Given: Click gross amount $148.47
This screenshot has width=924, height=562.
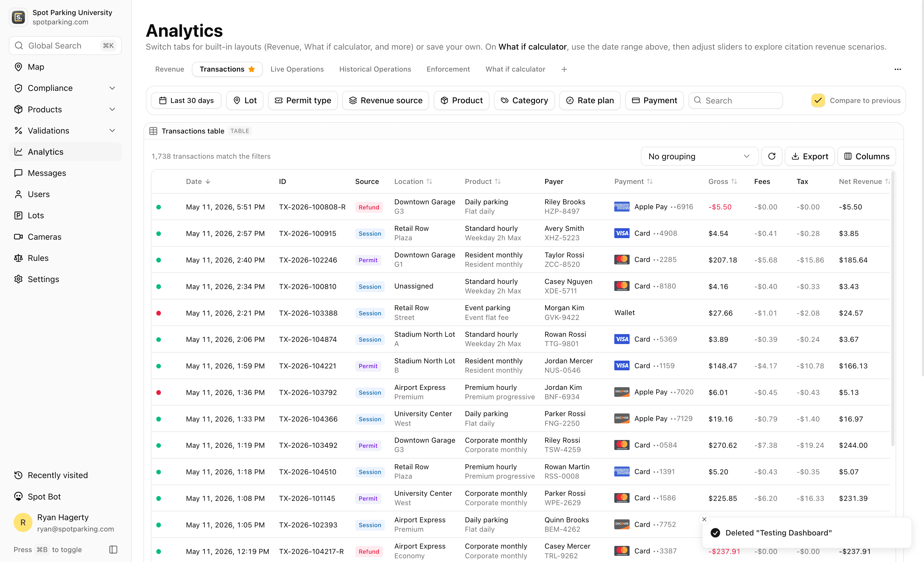Looking at the screenshot, I should (x=722, y=365).
